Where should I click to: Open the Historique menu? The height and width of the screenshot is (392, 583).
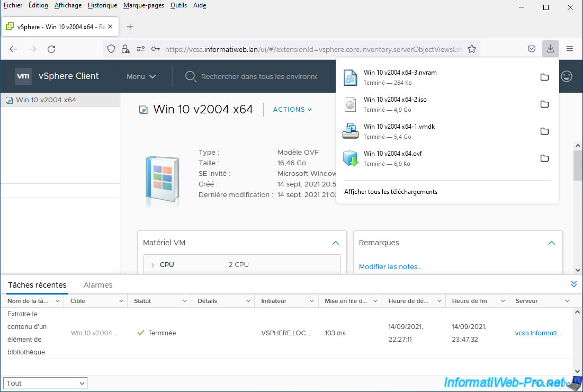pos(102,5)
